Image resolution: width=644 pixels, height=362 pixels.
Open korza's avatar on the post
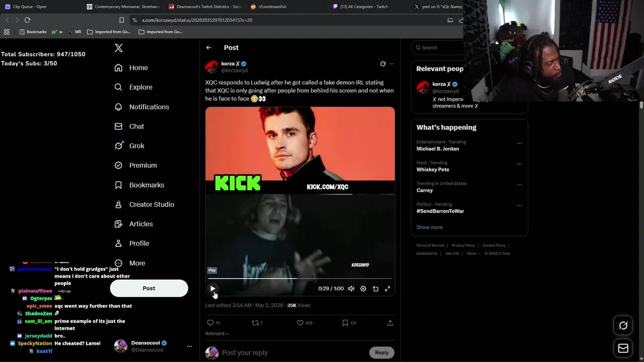coord(212,67)
